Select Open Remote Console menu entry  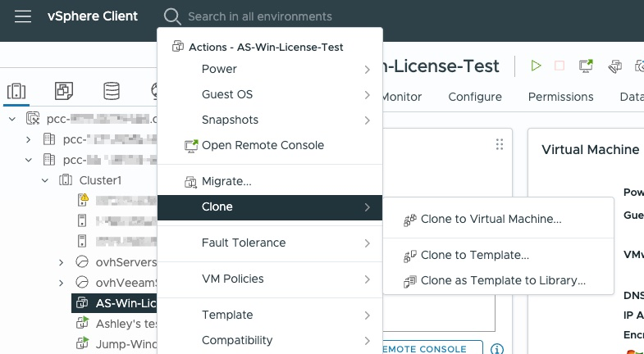pos(270,145)
